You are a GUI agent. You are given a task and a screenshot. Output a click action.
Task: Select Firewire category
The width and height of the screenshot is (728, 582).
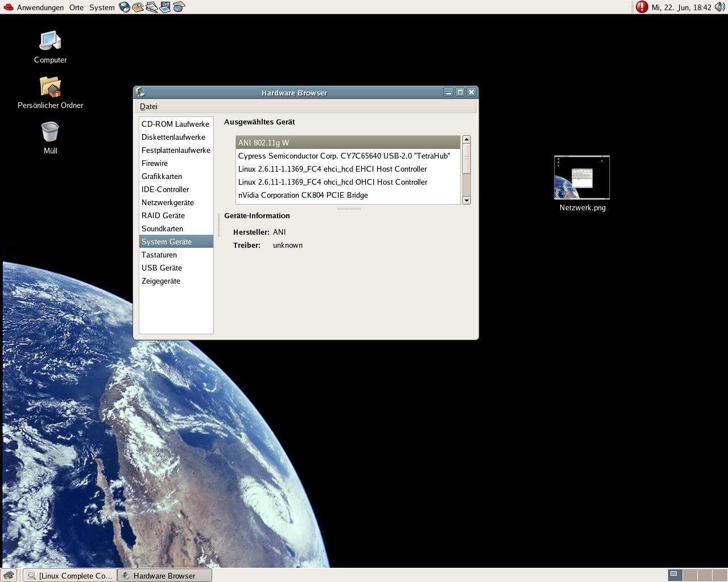coord(176,163)
